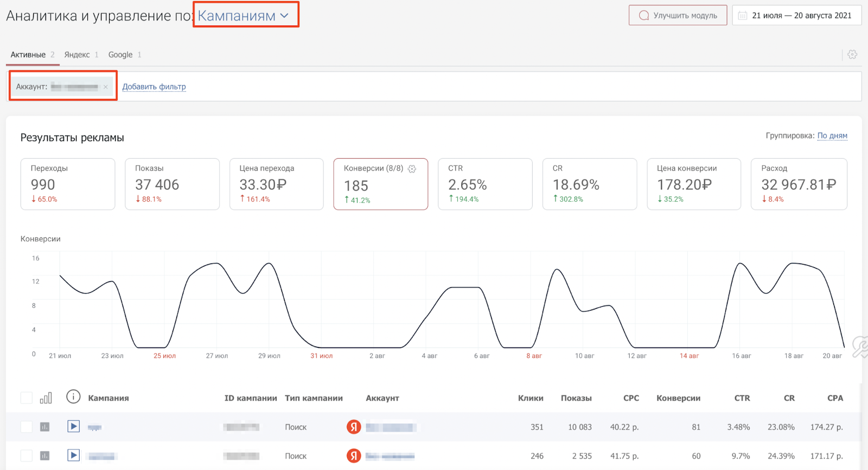Switch to the Активные tab

click(33, 55)
